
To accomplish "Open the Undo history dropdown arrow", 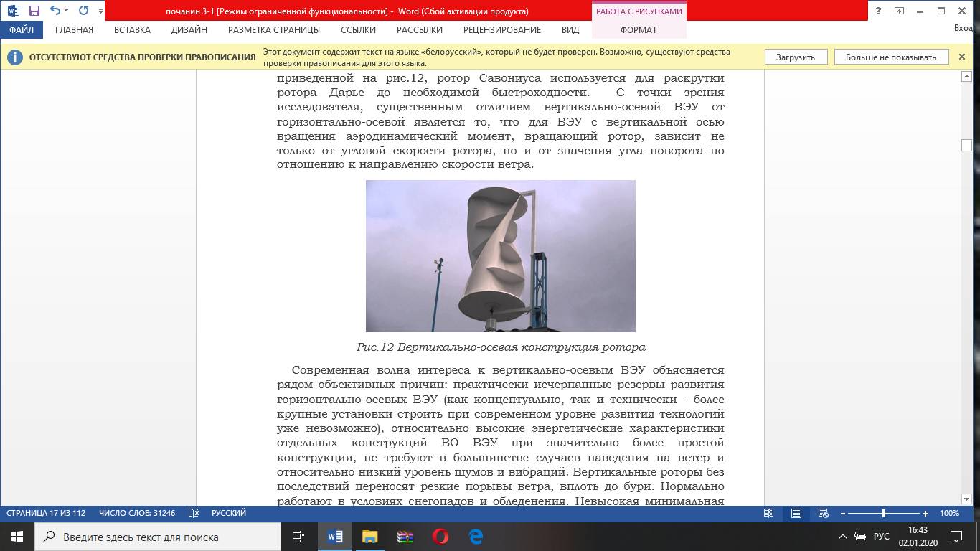I will click(67, 11).
